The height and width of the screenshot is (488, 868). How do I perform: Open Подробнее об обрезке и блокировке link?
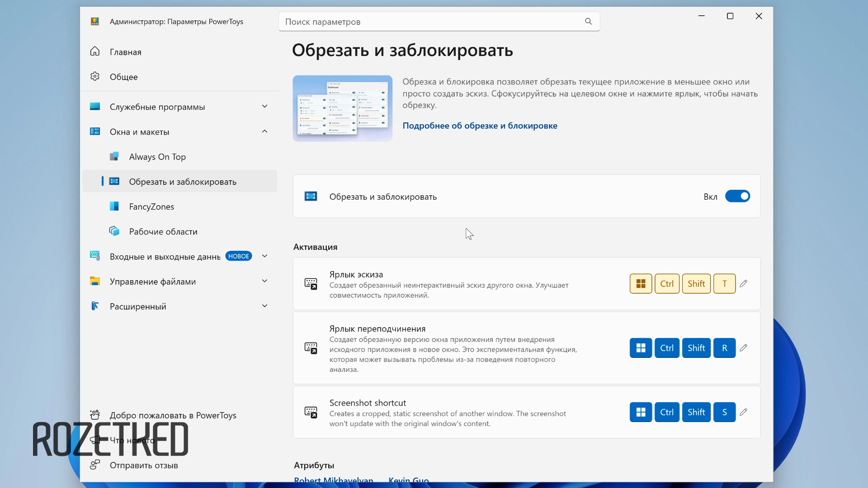pyautogui.click(x=480, y=126)
